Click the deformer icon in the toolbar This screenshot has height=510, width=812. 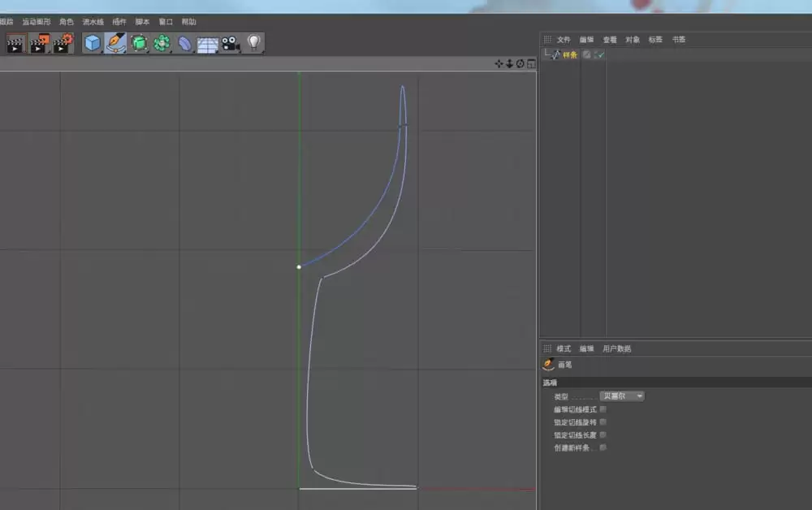(x=185, y=44)
